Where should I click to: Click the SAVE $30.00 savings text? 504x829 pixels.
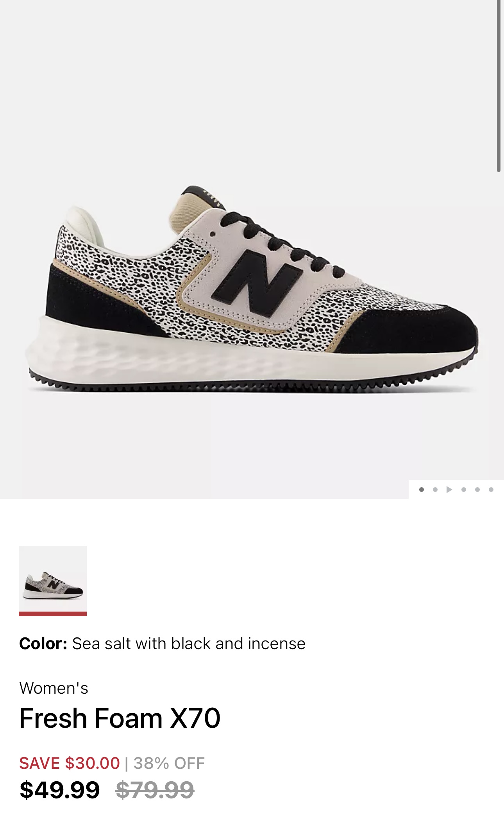tap(70, 763)
